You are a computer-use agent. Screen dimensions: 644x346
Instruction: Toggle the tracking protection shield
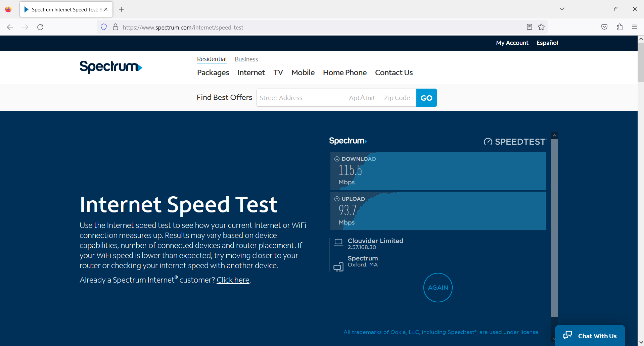pyautogui.click(x=103, y=27)
